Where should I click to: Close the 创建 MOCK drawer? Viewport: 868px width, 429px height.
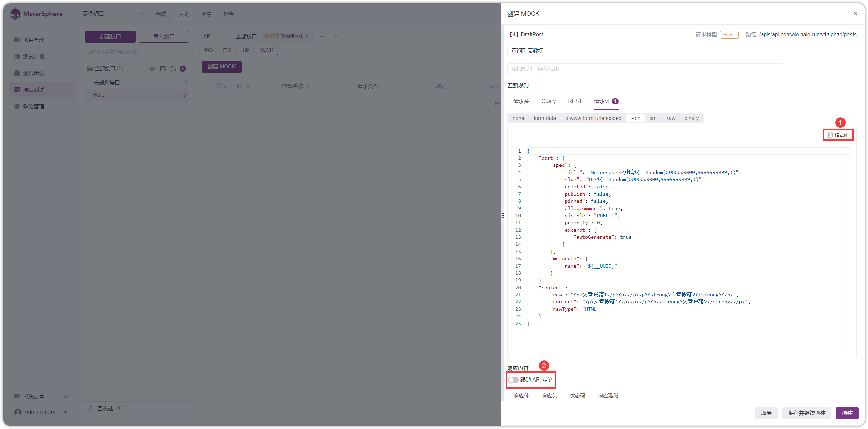(x=856, y=14)
